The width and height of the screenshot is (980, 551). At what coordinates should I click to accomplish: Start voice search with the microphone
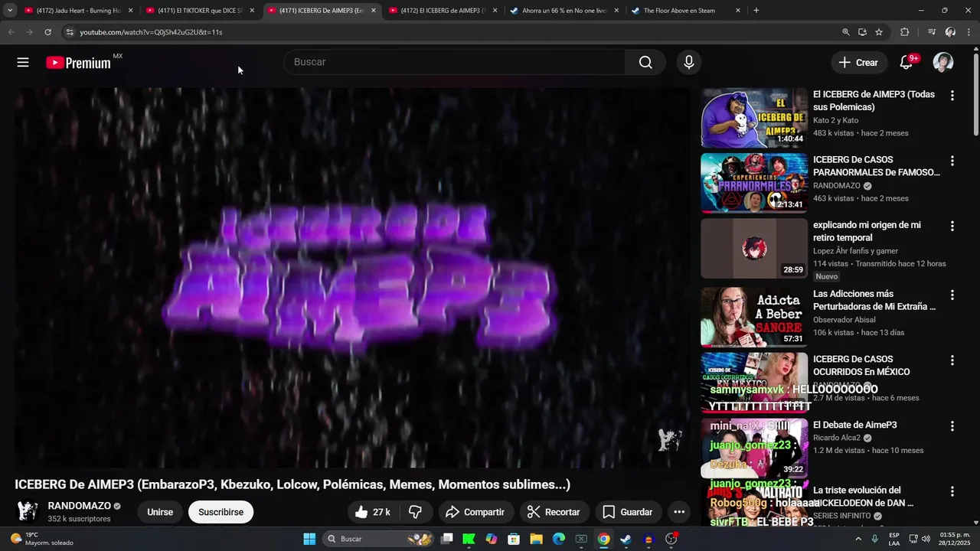689,63
